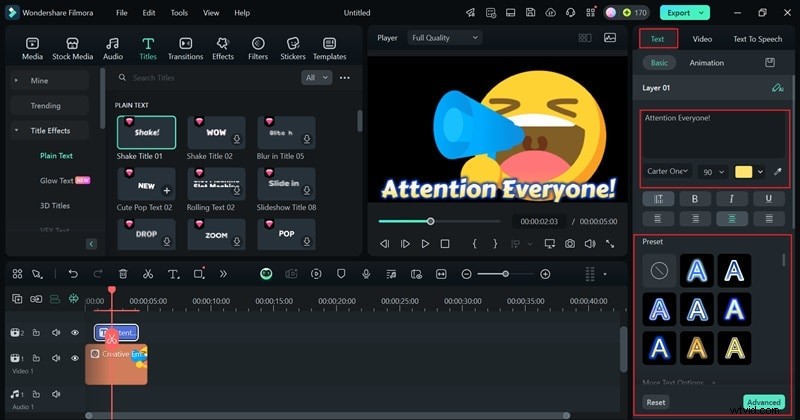The height and width of the screenshot is (420, 800).
Task: Open the Edit menu
Action: pyautogui.click(x=149, y=13)
